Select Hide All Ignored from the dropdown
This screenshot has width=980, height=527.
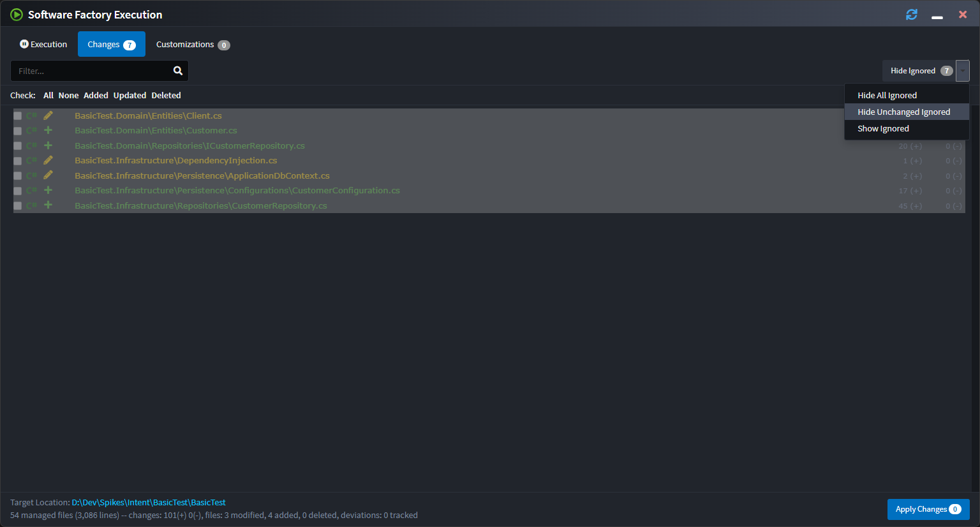(887, 94)
